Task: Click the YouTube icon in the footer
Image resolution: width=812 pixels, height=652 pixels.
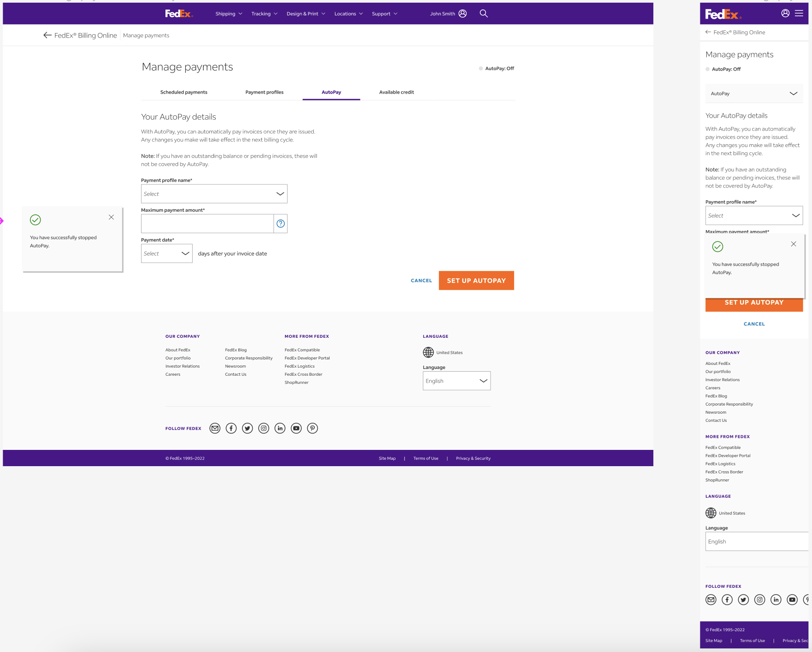Action: (296, 428)
